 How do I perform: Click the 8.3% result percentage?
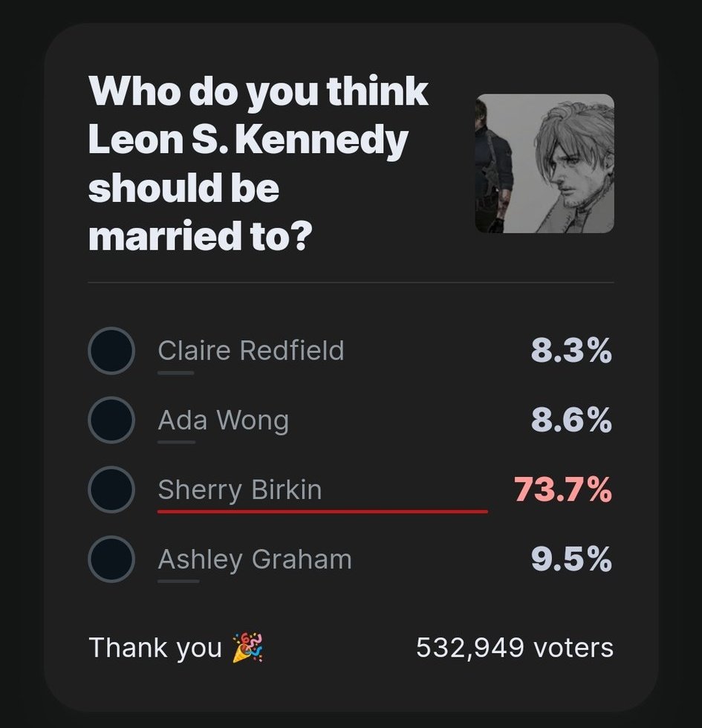pos(571,351)
